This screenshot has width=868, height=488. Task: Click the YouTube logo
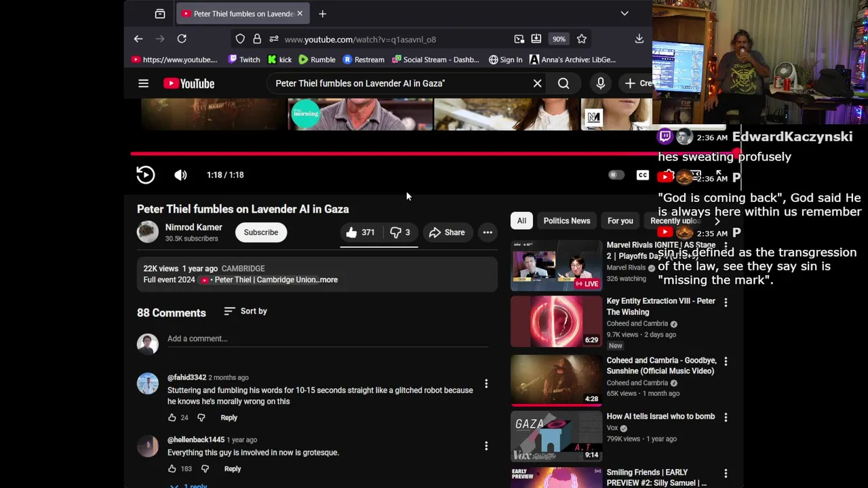click(x=189, y=83)
